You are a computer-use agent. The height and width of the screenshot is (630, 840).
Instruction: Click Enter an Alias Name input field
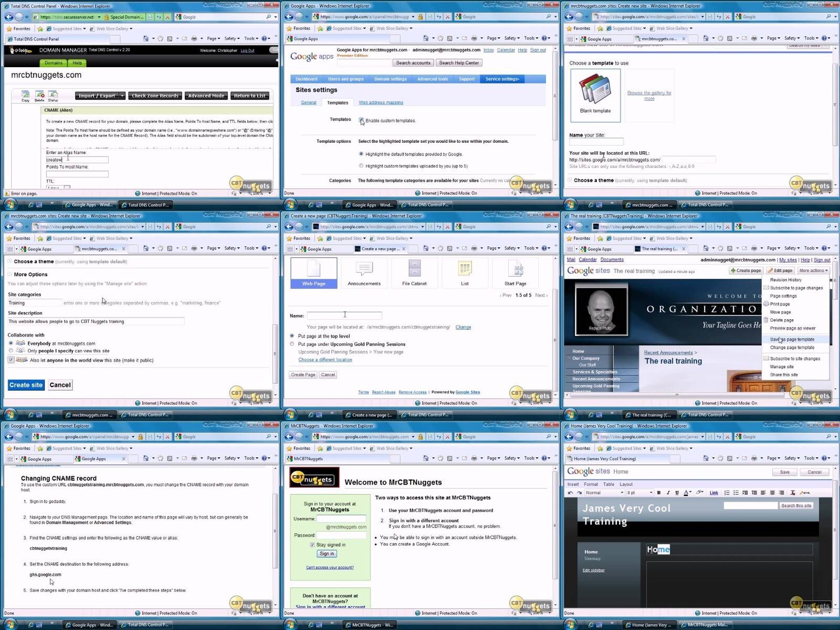(x=77, y=160)
